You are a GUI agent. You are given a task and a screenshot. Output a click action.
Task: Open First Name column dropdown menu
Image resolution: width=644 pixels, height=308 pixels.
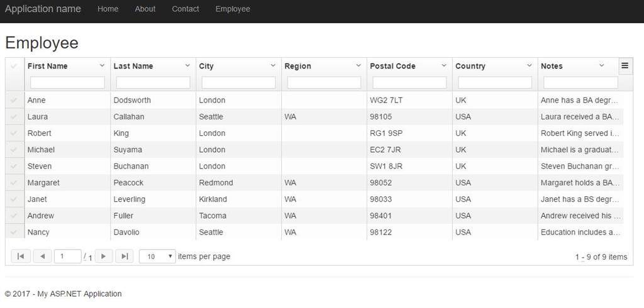(102, 65)
